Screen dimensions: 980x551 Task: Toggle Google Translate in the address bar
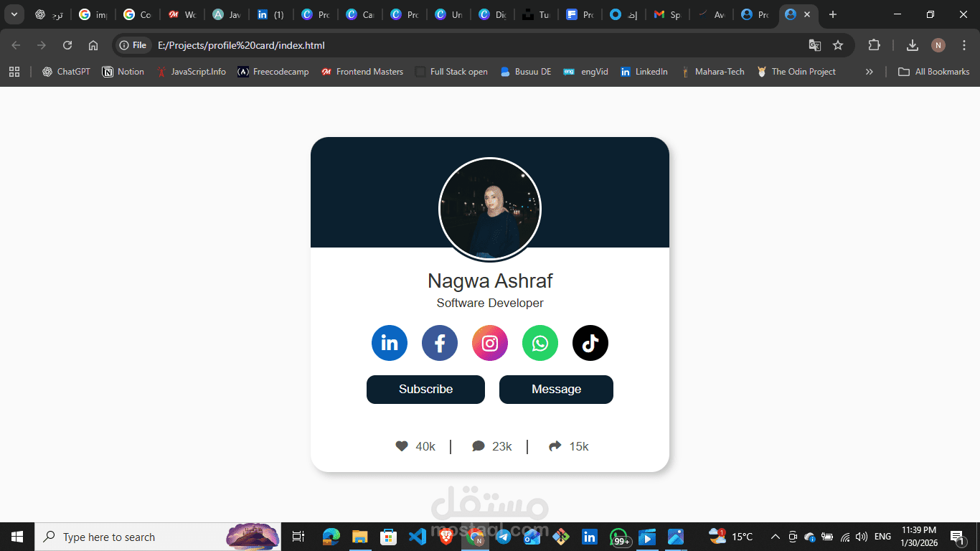(x=815, y=44)
